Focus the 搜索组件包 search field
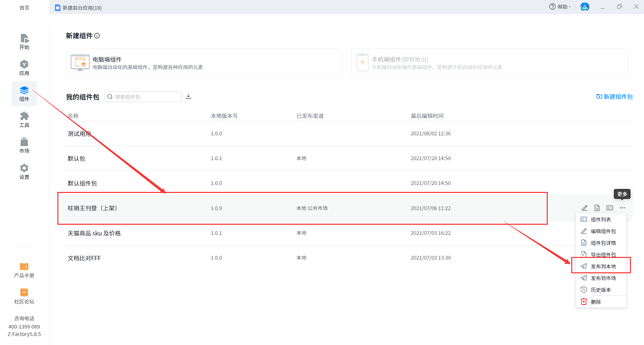644x345 pixels. pyautogui.click(x=147, y=97)
